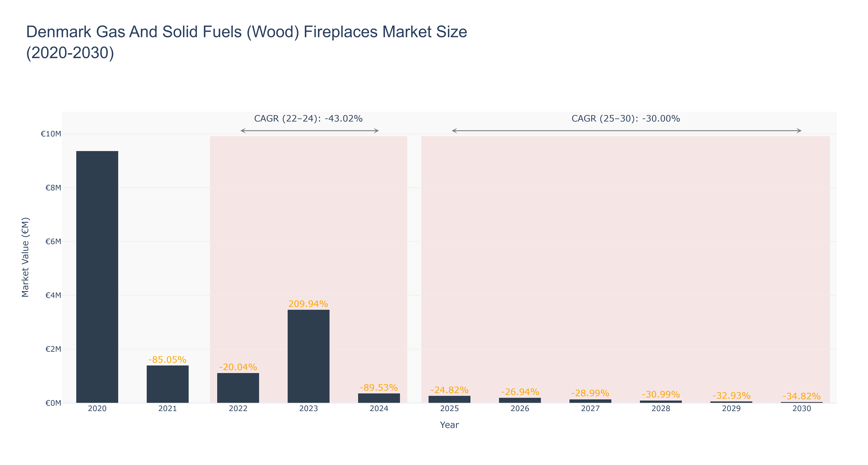Click the CAGR (22–24): -43.02% annotation

click(308, 119)
